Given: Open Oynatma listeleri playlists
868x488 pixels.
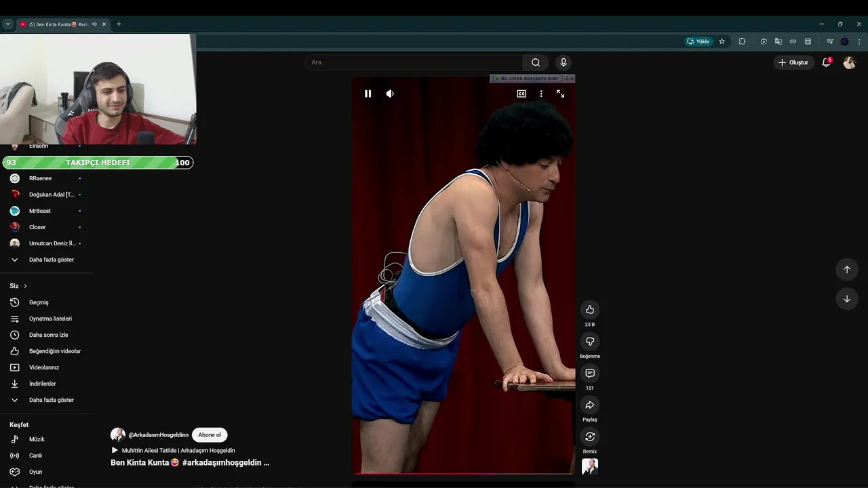Looking at the screenshot, I should pyautogui.click(x=47, y=319).
